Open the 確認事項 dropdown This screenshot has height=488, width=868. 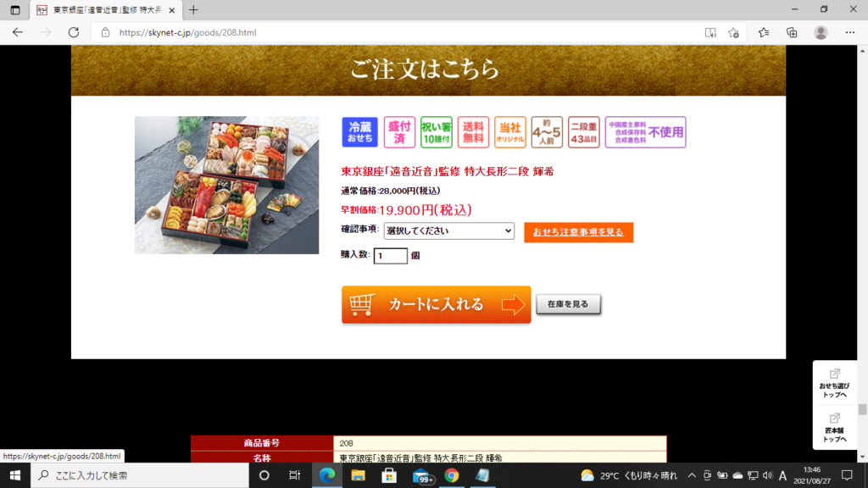[449, 230]
